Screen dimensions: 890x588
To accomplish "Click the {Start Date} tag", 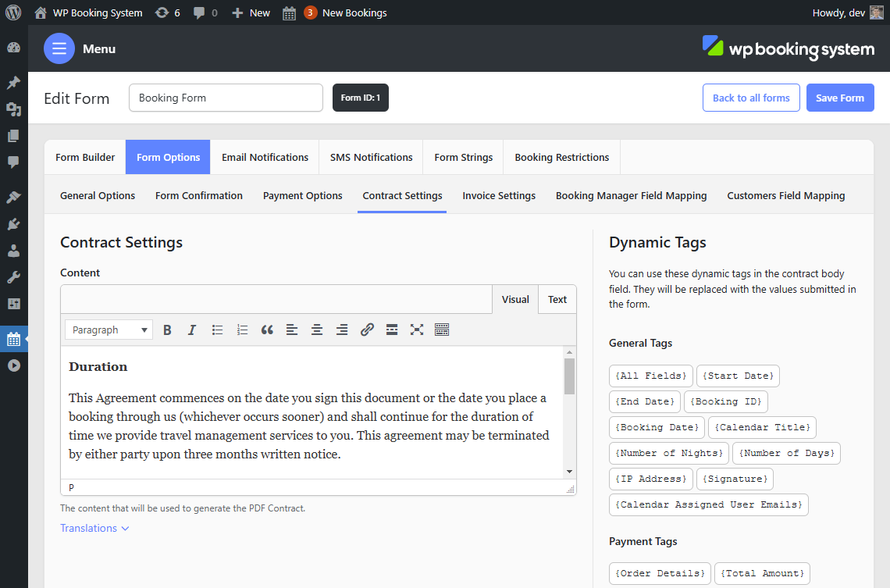I will tap(738, 376).
